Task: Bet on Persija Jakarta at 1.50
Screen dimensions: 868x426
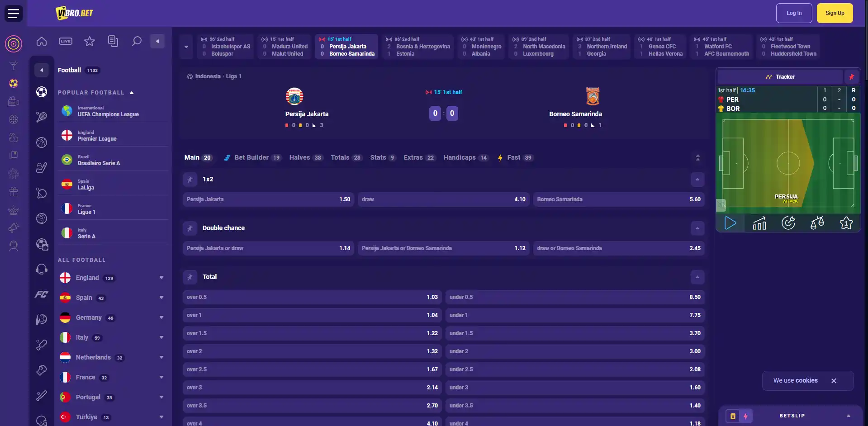Action: coord(268,199)
